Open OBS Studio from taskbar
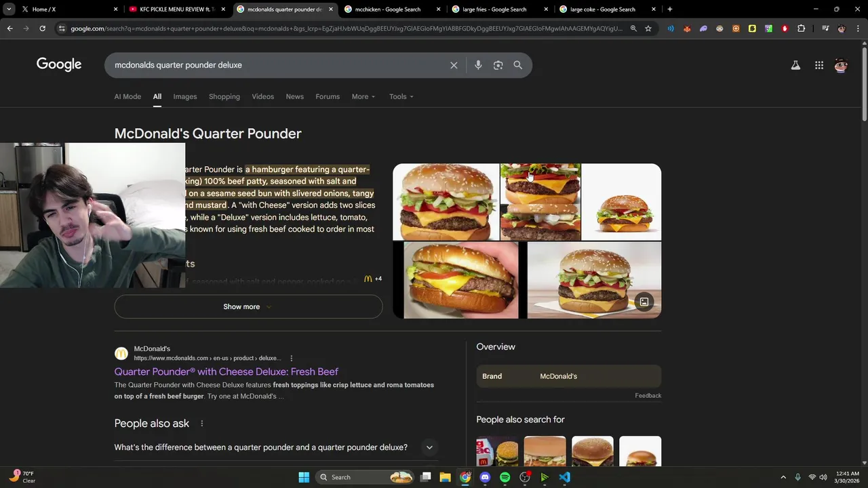The width and height of the screenshot is (868, 488). point(525,477)
